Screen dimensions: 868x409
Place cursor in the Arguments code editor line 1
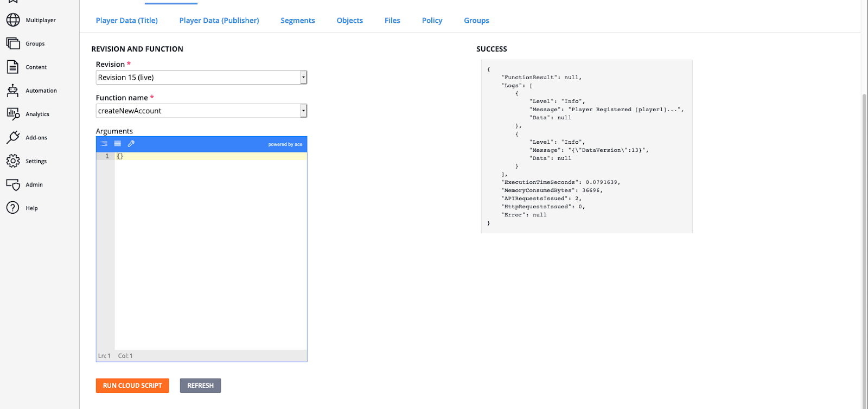pyautogui.click(x=210, y=156)
